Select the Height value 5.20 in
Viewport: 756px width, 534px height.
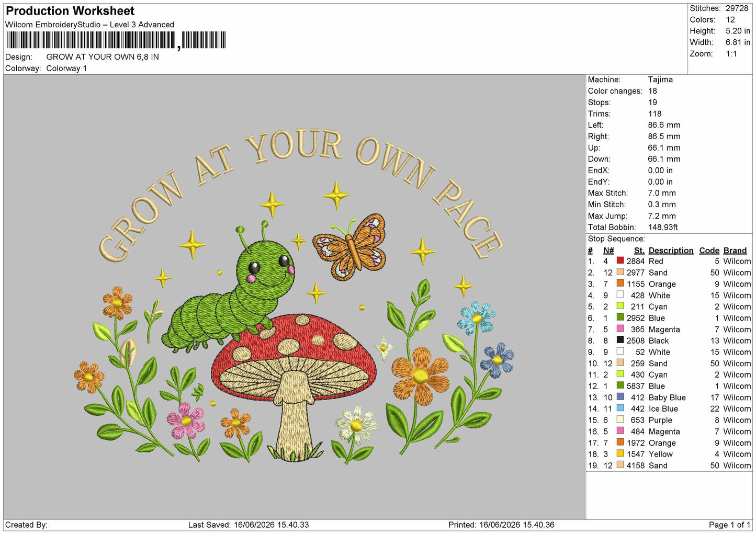(x=738, y=31)
